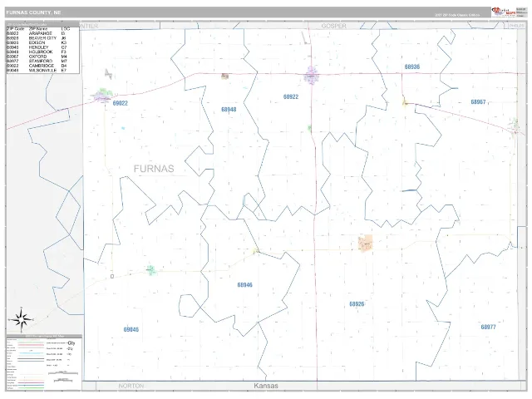Click ZIP code label 68926
532x399 pixels.
[357, 304]
